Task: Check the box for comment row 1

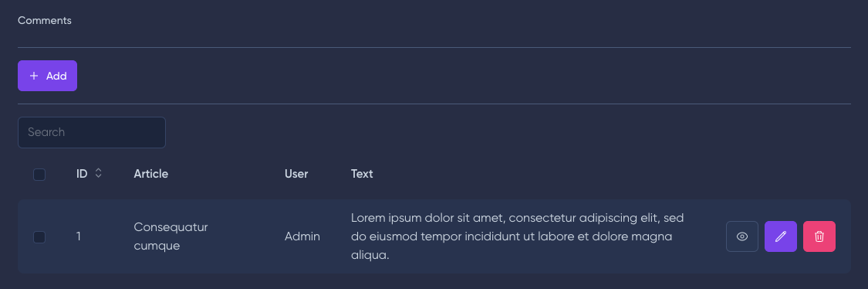Action: click(x=39, y=237)
